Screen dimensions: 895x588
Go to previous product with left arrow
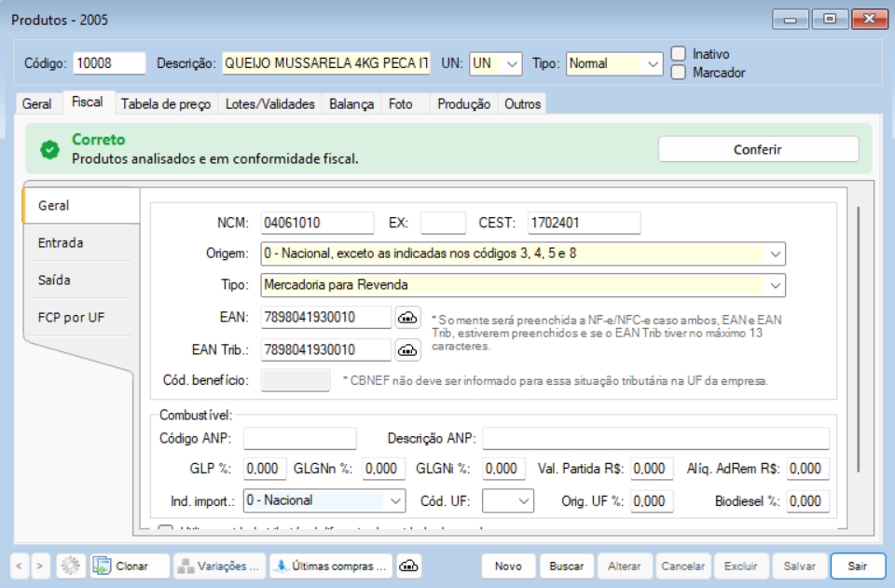coord(19,566)
